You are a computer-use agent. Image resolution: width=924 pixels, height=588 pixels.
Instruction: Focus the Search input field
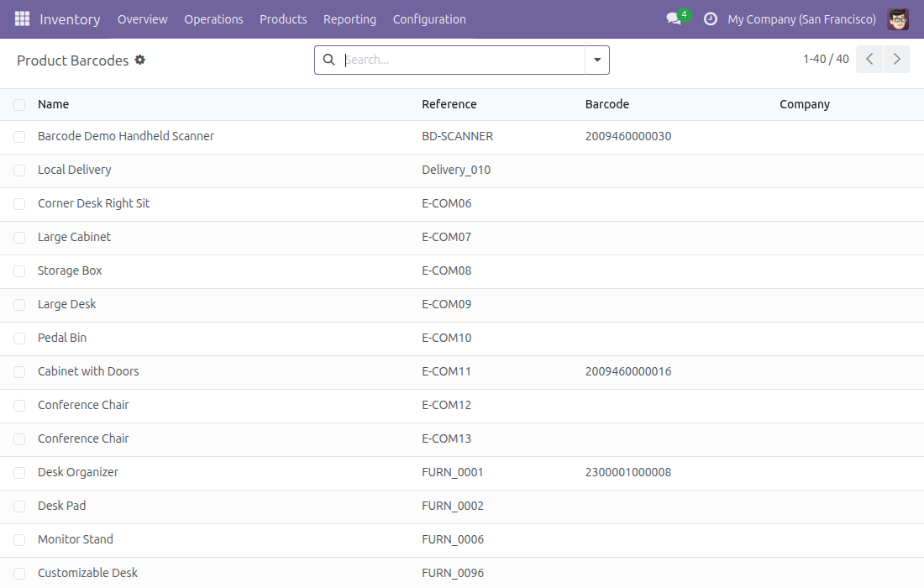pyautogui.click(x=463, y=60)
